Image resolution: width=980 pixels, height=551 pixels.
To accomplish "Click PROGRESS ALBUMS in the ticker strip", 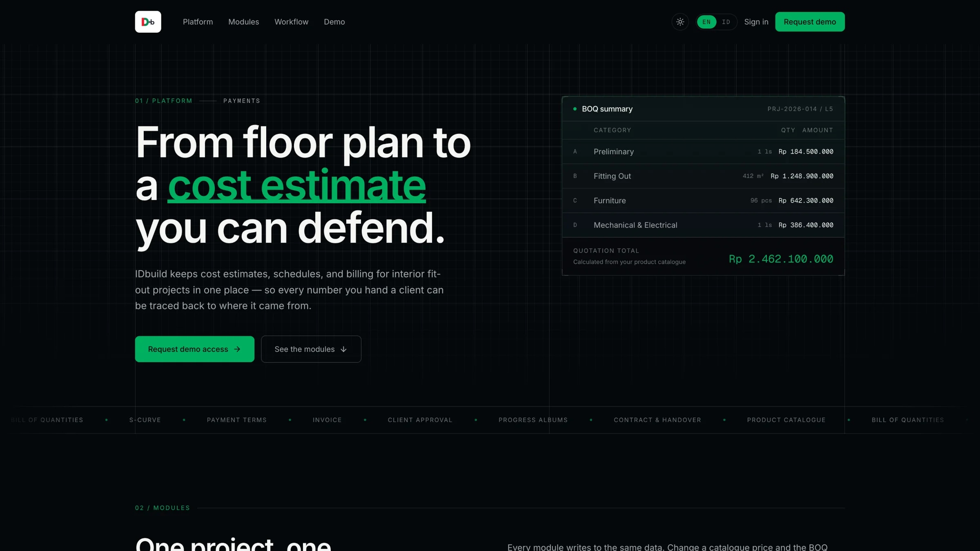I will (533, 420).
